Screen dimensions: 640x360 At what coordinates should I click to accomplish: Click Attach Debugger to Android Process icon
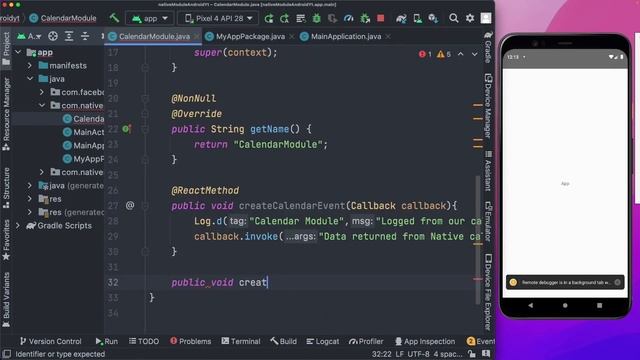(365, 18)
